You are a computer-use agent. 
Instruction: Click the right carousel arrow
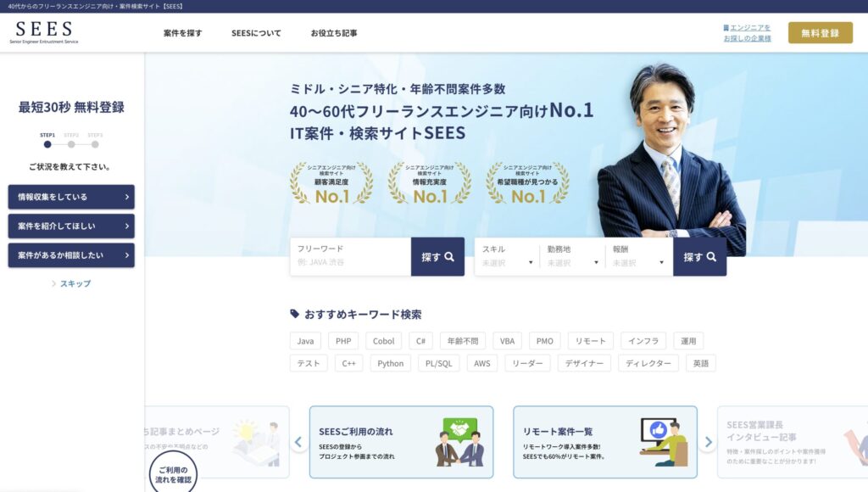pyautogui.click(x=708, y=442)
